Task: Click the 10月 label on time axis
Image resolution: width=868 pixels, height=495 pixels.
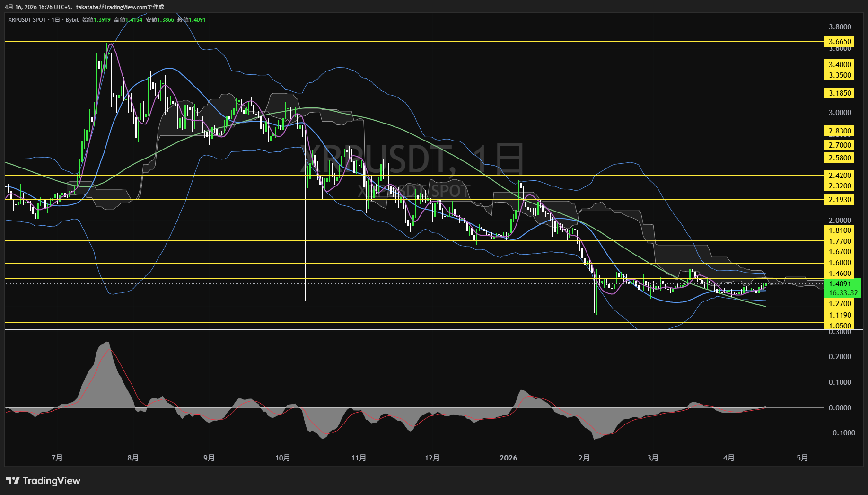Action: pyautogui.click(x=282, y=458)
